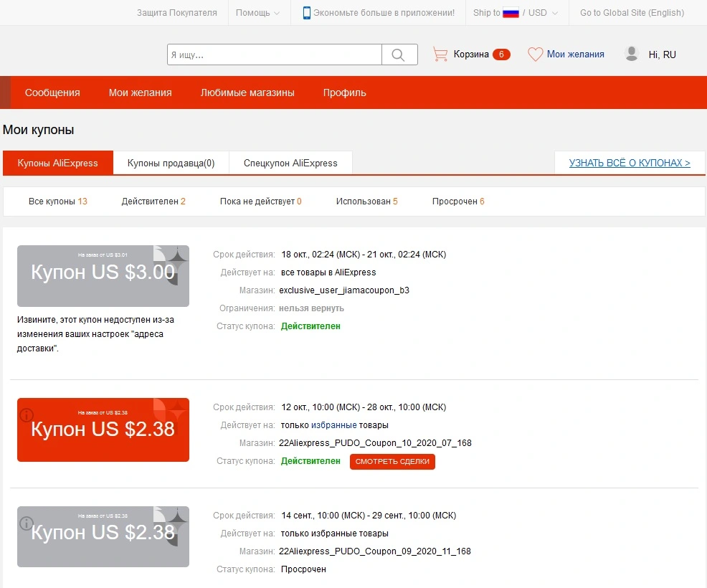Image resolution: width=707 pixels, height=588 pixels.
Task: Click the gray Купон US $3.00 card
Action: (x=103, y=276)
